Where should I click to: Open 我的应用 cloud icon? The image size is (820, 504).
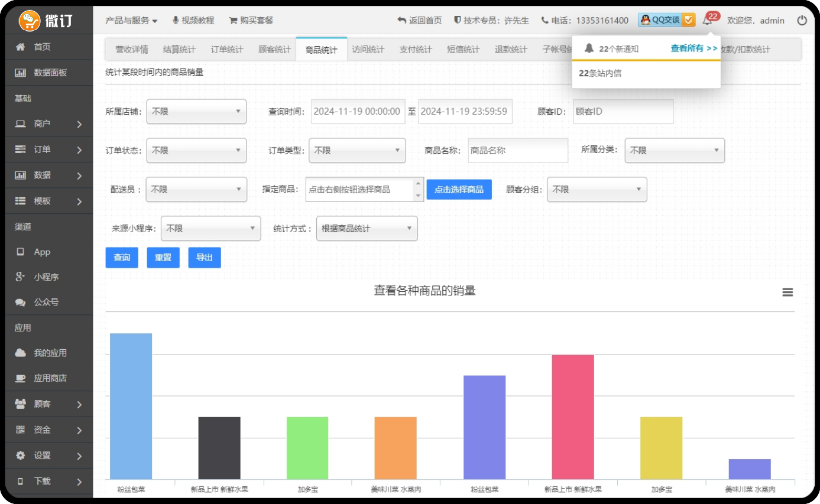click(x=21, y=353)
